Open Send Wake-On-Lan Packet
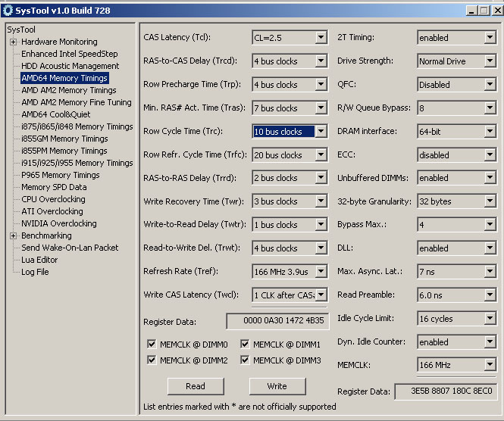504x421 pixels. click(70, 248)
